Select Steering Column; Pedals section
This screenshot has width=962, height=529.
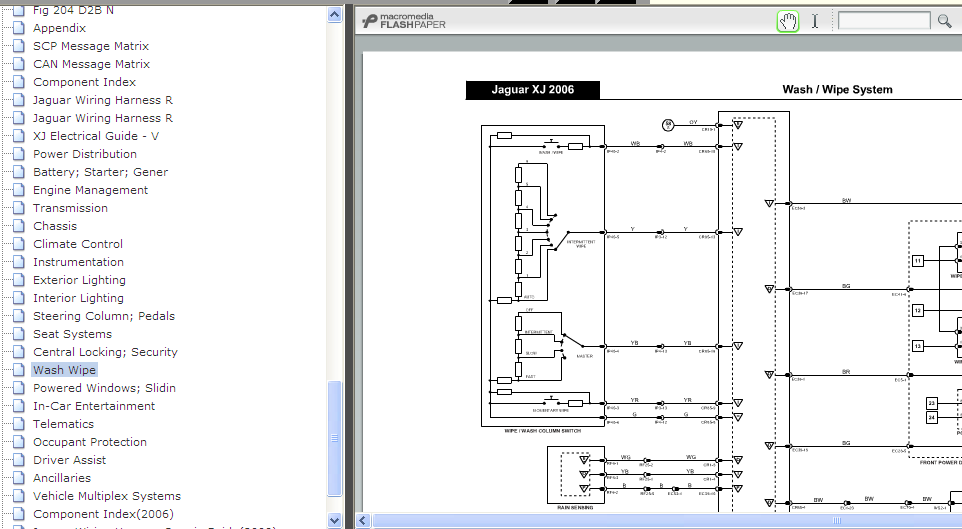click(104, 316)
